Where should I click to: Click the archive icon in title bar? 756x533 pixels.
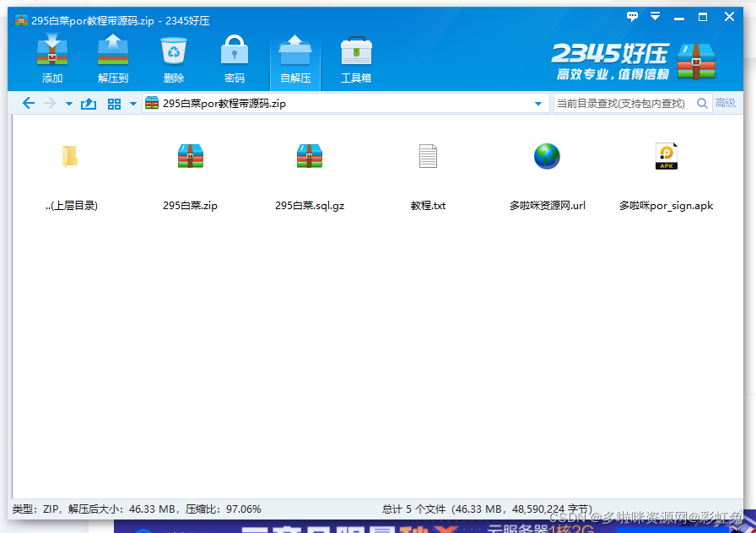21,20
